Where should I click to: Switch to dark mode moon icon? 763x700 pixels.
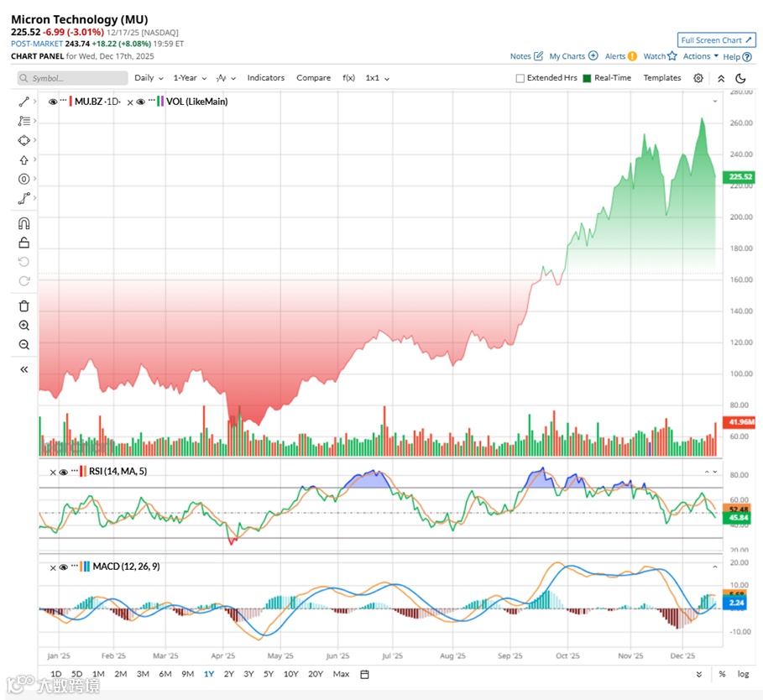point(740,78)
